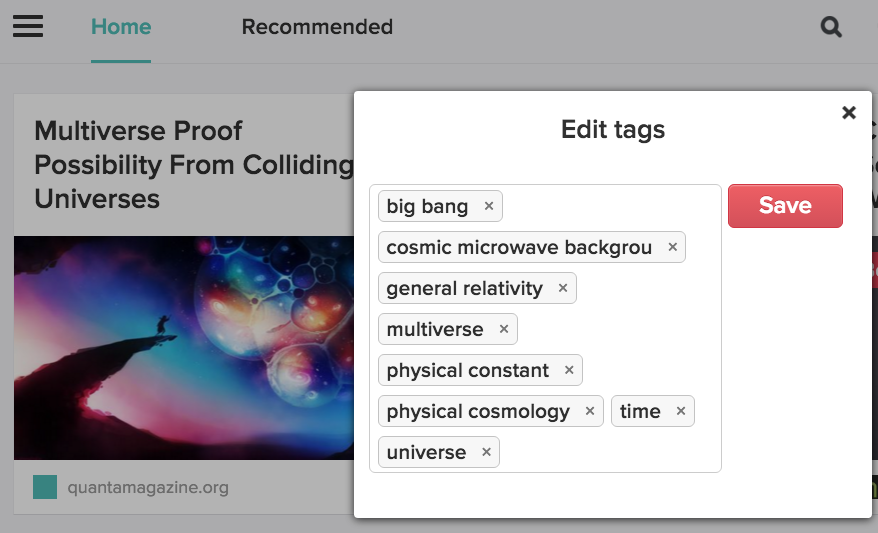Open the Recommended tab

(317, 27)
